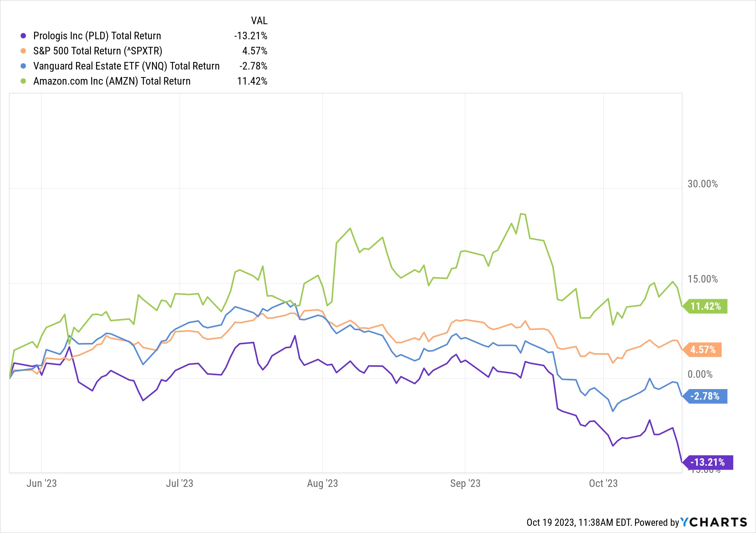Click the 30.00% y-axis label

[702, 184]
